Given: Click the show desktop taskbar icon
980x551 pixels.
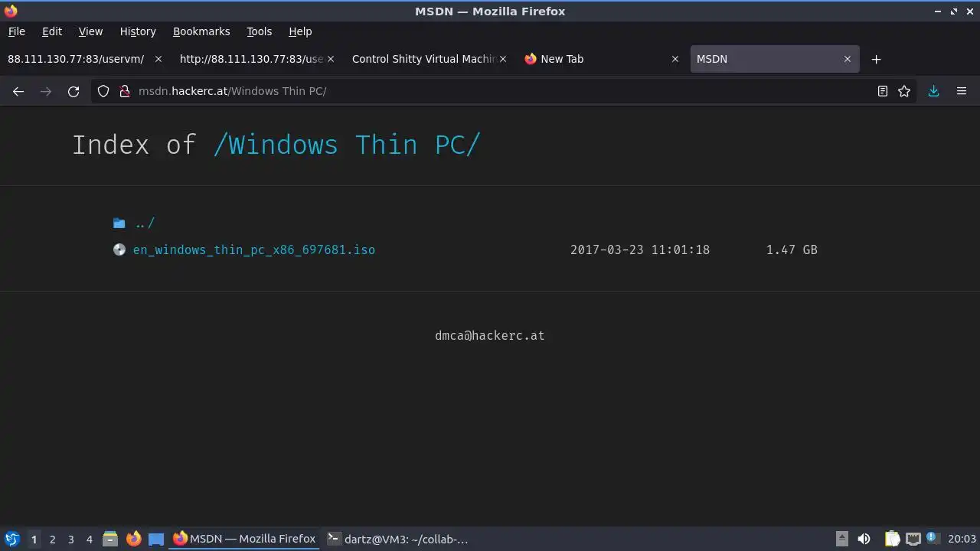Looking at the screenshot, I should click(156, 539).
